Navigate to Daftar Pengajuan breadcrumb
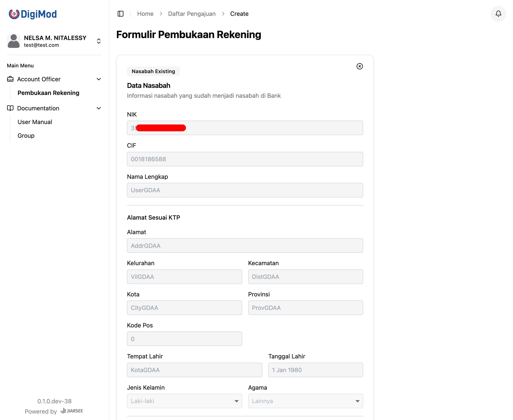The image size is (513, 420). point(192,14)
